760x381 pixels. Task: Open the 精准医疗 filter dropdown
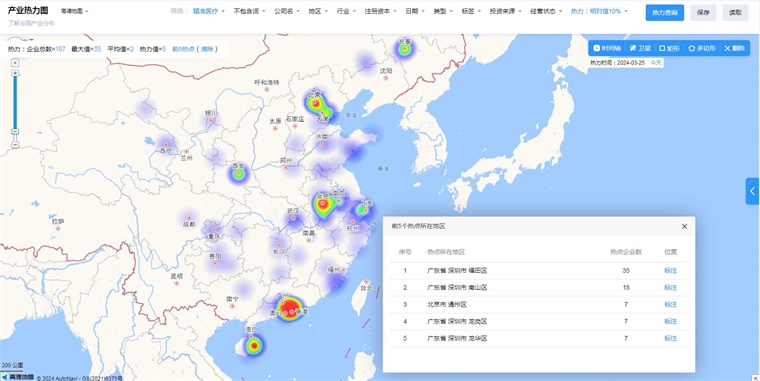[209, 11]
